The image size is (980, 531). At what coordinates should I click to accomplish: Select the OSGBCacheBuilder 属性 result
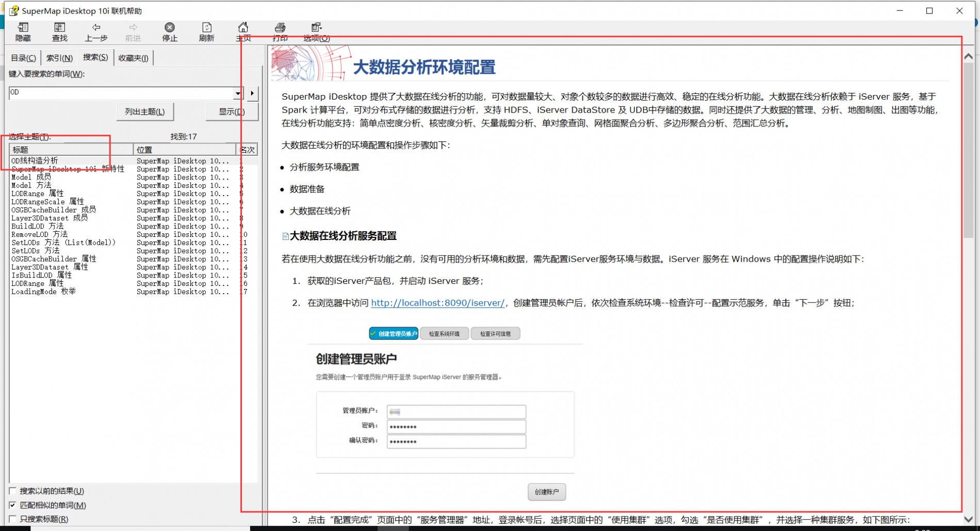tap(54, 259)
